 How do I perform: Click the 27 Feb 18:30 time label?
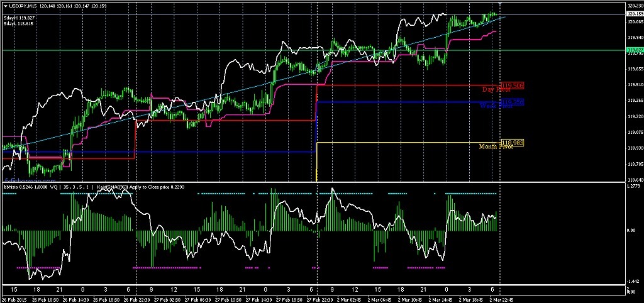point(288,300)
